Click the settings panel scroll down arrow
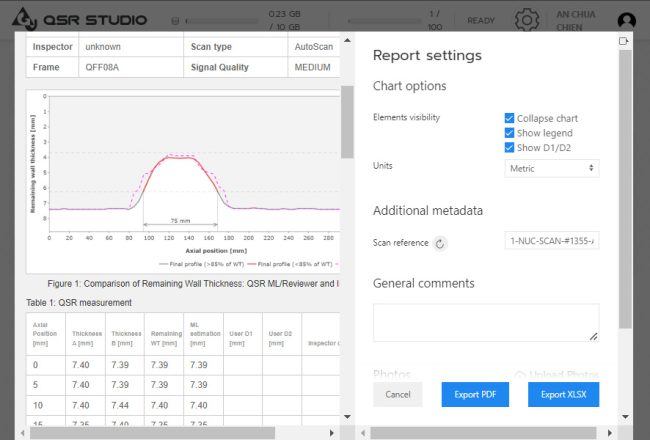The height and width of the screenshot is (440, 650). [x=625, y=417]
